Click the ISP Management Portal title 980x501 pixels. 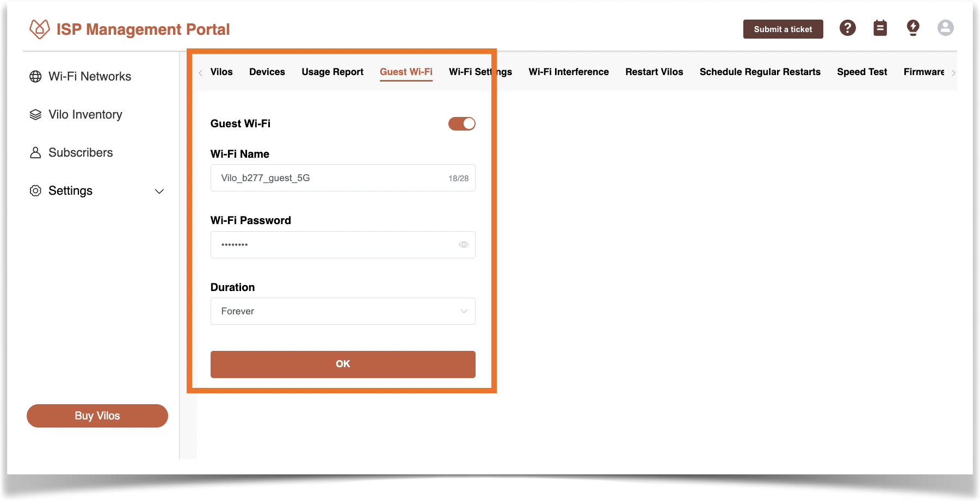143,29
